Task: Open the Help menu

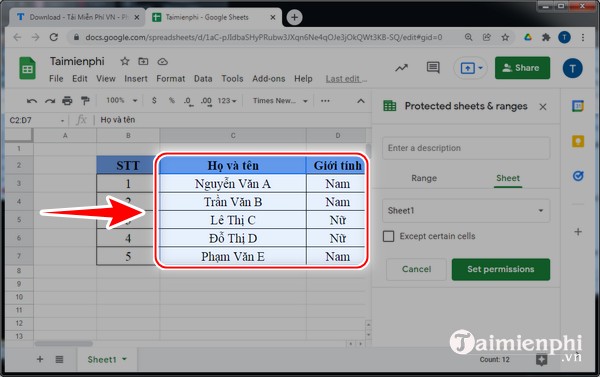Action: (303, 79)
